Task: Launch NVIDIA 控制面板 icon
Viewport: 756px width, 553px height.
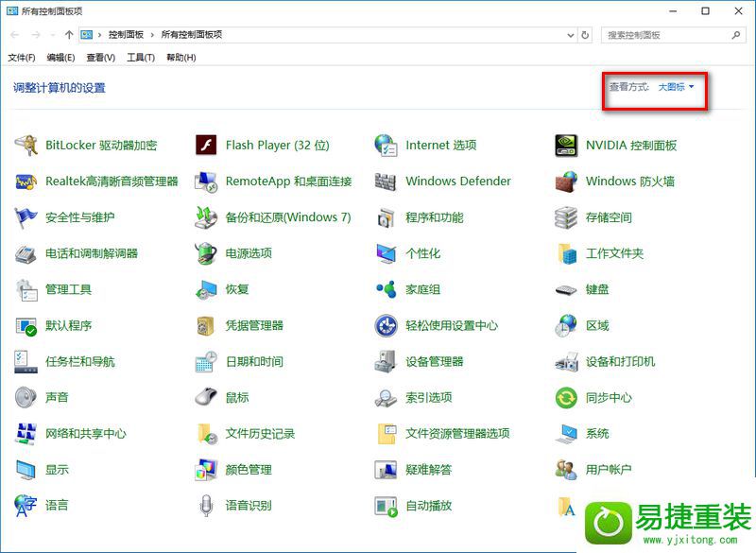Action: click(x=565, y=146)
